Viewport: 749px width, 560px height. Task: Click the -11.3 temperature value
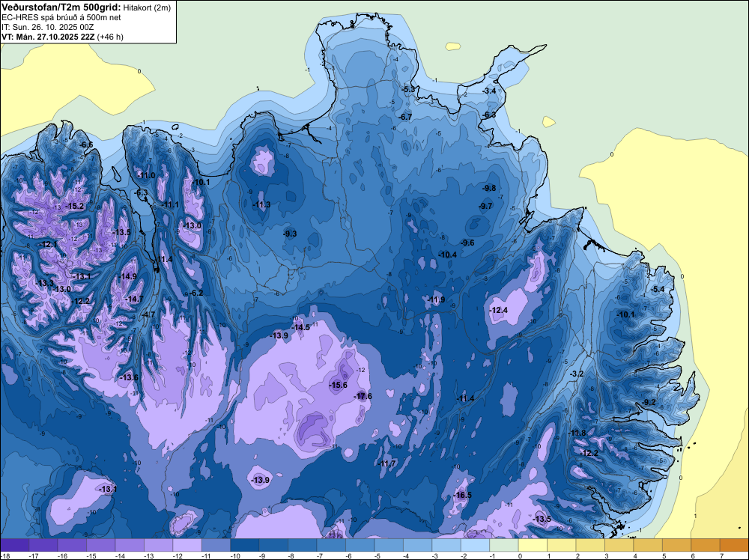[261, 205]
